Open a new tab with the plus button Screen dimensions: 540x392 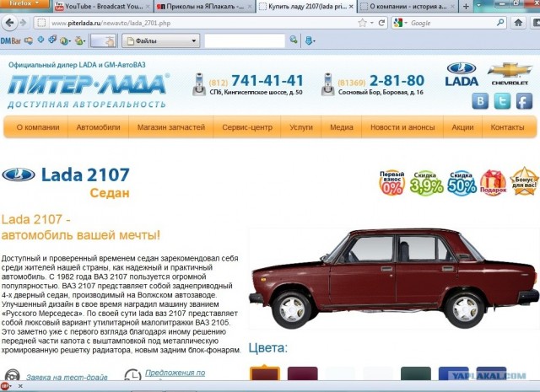tap(466, 6)
